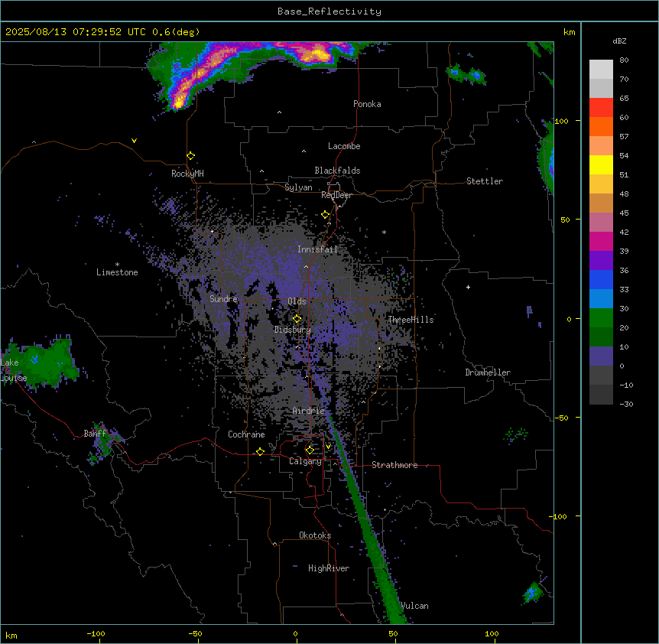Pick the blue 33-36 dBZ legend swatch
Image resolution: width=659 pixels, height=644 pixels.
pos(601,279)
